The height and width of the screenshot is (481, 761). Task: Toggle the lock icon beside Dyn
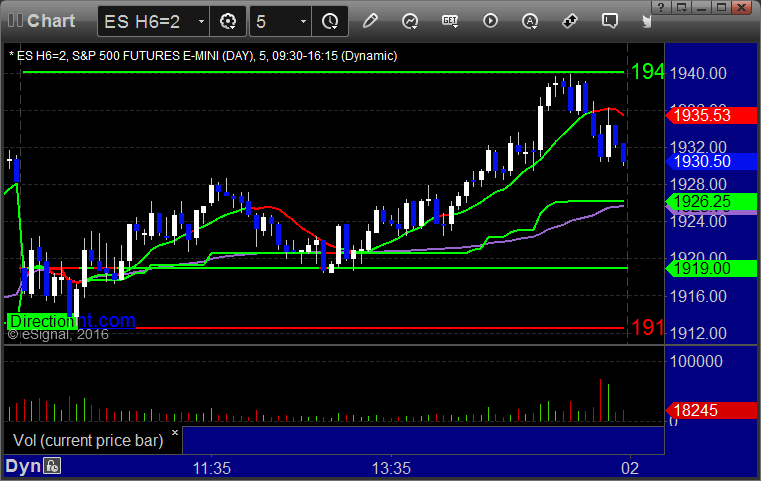pyautogui.click(x=52, y=466)
